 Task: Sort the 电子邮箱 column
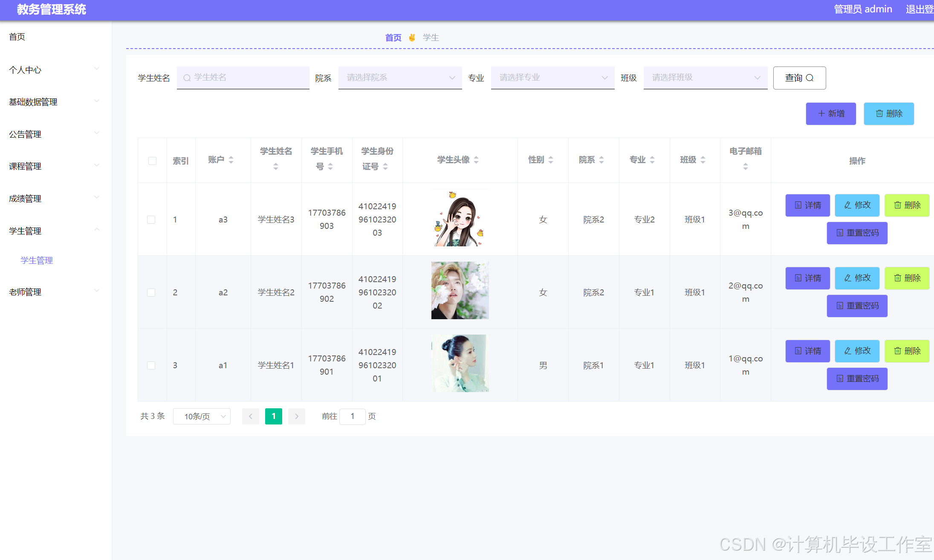click(x=745, y=167)
